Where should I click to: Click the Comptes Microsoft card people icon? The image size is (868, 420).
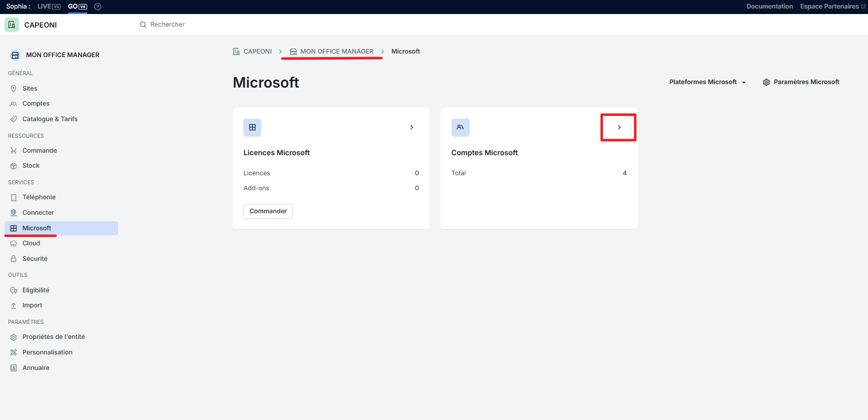(460, 128)
